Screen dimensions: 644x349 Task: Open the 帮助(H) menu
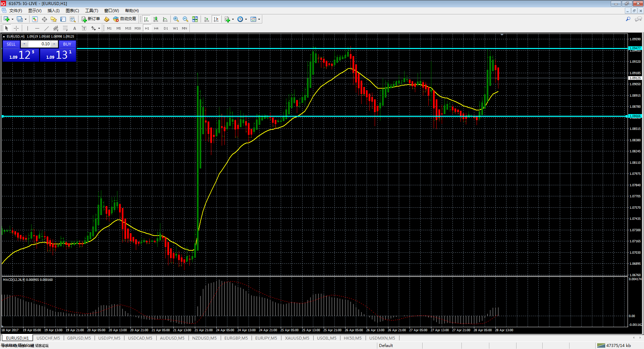click(132, 11)
